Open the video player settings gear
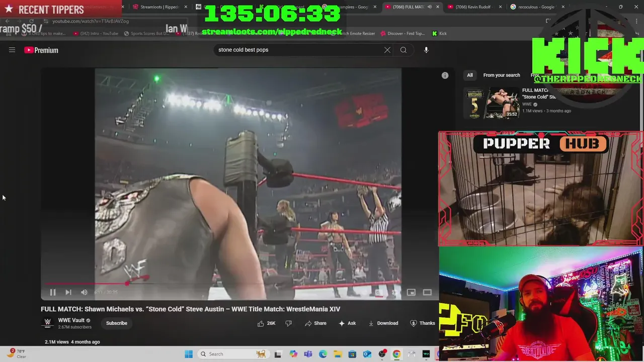Image resolution: width=644 pixels, height=362 pixels. pos(395,292)
